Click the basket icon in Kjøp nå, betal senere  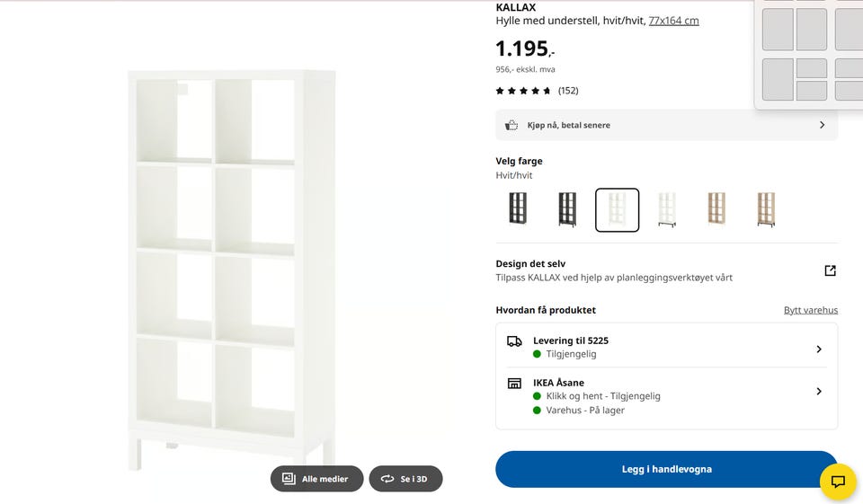pyautogui.click(x=512, y=125)
